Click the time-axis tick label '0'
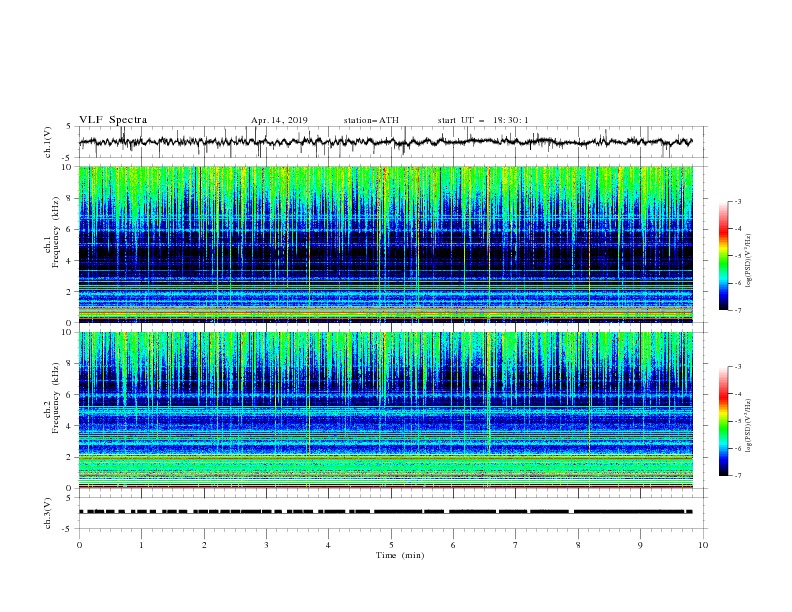792x612 pixels. 79,545
